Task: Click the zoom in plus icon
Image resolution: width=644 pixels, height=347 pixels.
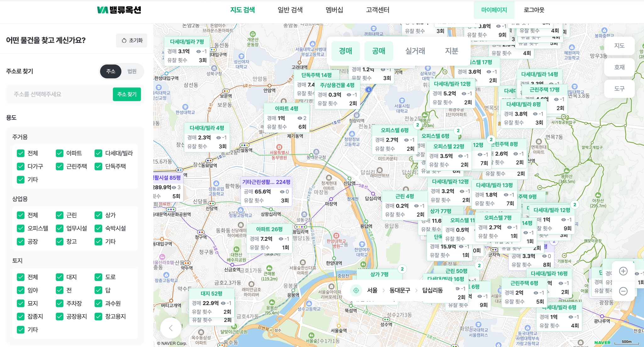Action: coord(623,271)
